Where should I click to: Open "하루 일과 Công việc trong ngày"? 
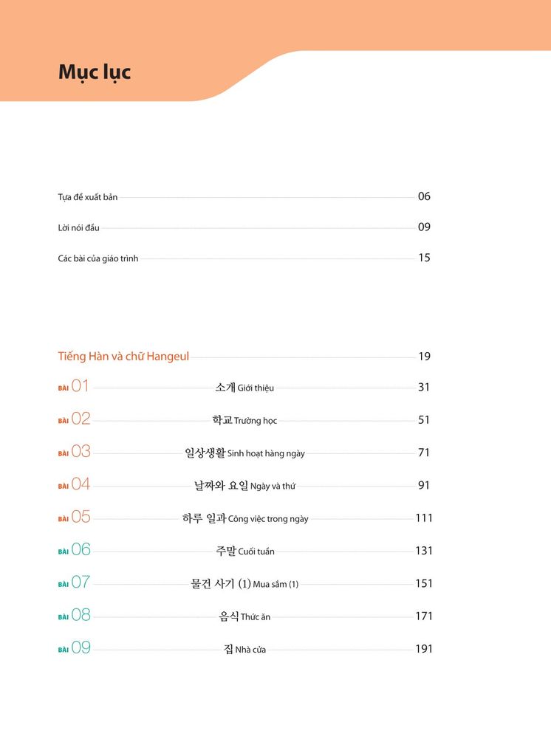(245, 518)
